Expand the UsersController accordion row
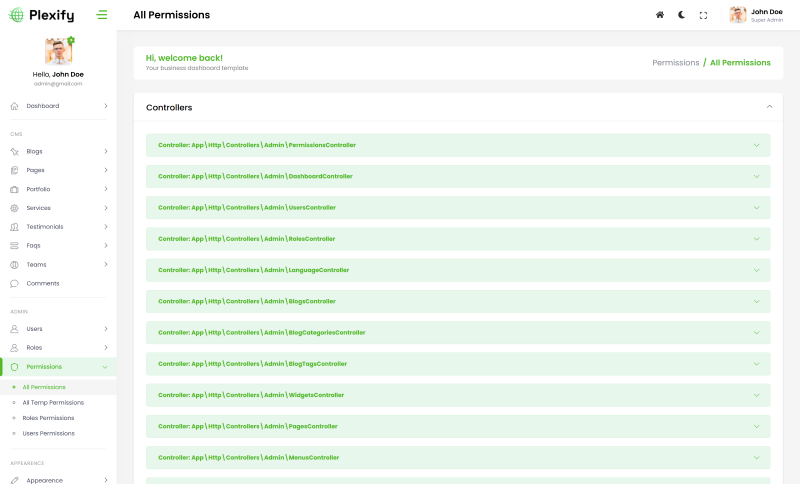Screen dimensions: 800x484 tap(756, 208)
